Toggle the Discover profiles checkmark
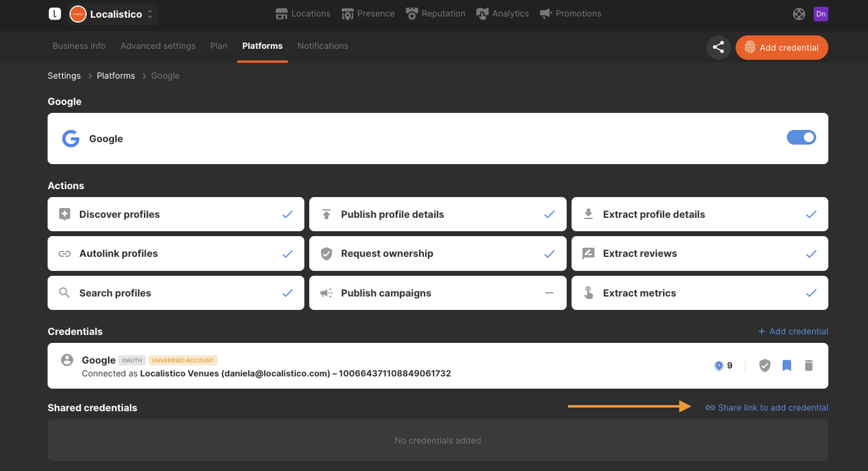 click(x=287, y=214)
